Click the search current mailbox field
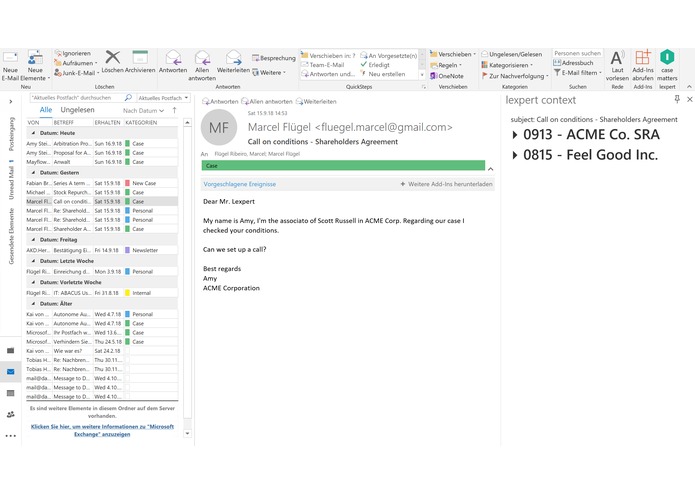Screen dimensions: 695x494 click(76, 97)
